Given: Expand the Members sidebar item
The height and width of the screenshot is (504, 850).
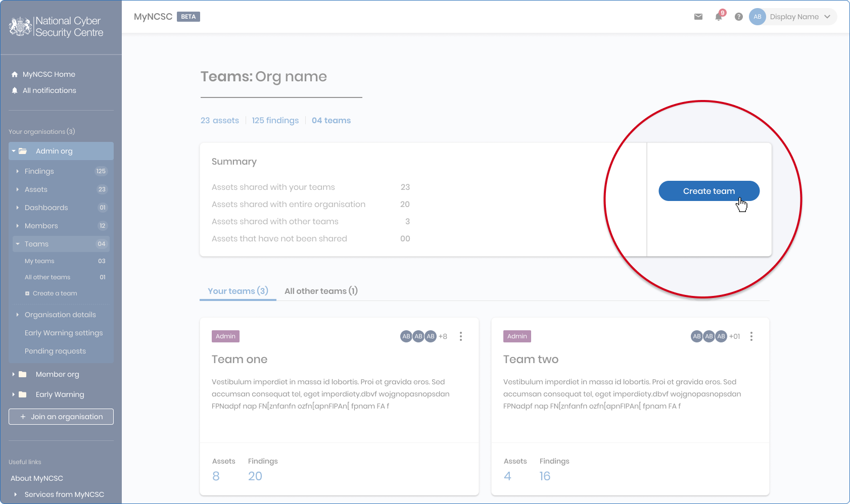Looking at the screenshot, I should [x=17, y=226].
